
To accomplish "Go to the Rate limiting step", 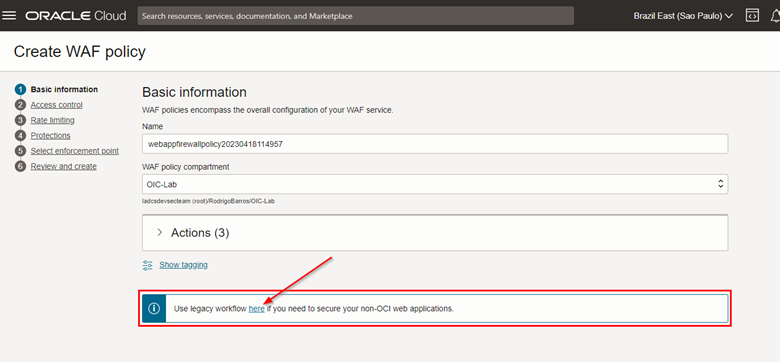I will 52,120.
